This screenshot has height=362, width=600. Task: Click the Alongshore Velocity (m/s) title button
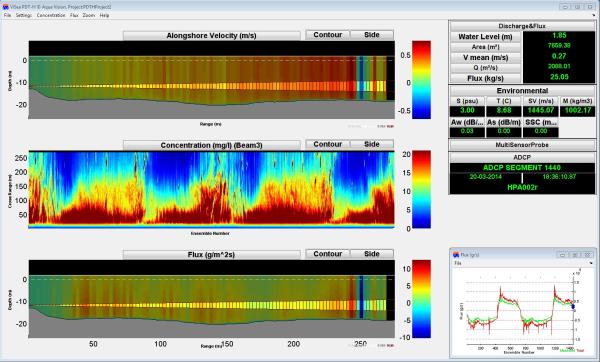pos(211,36)
